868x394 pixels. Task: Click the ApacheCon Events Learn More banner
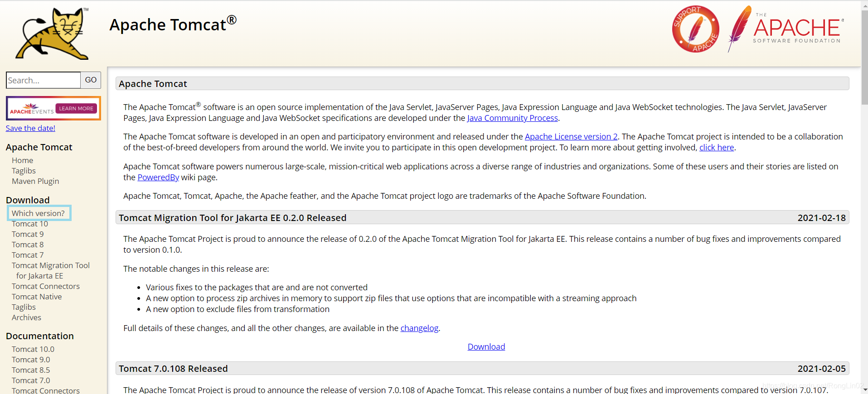pos(53,108)
